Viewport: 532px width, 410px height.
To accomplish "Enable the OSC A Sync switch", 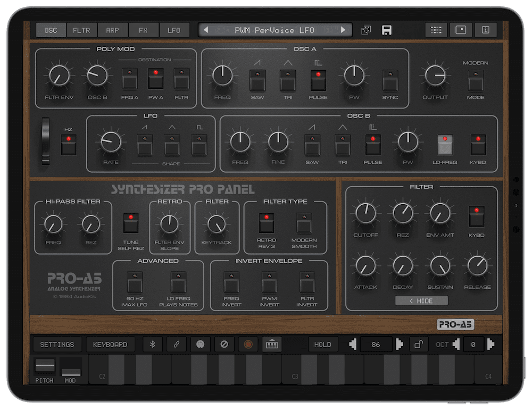I will point(390,80).
